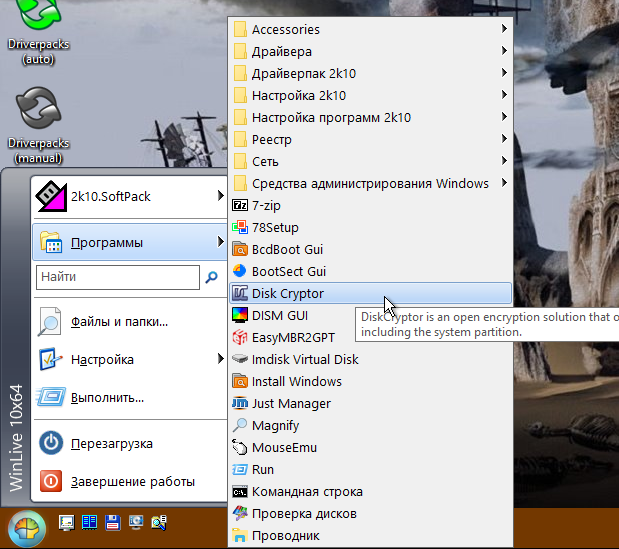Viewport: 619px width, 549px height.
Task: Click the Run program icon
Action: (240, 470)
